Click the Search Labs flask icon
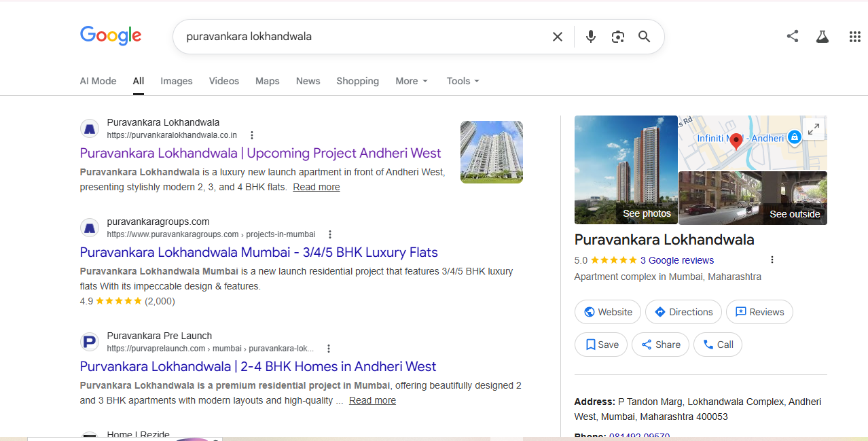The width and height of the screenshot is (868, 441). click(x=822, y=37)
